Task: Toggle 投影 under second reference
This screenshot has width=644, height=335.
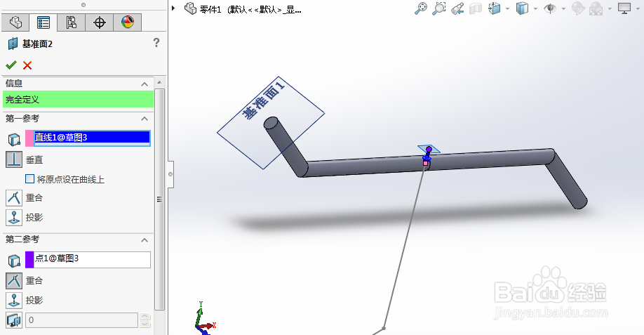Action: click(14, 301)
